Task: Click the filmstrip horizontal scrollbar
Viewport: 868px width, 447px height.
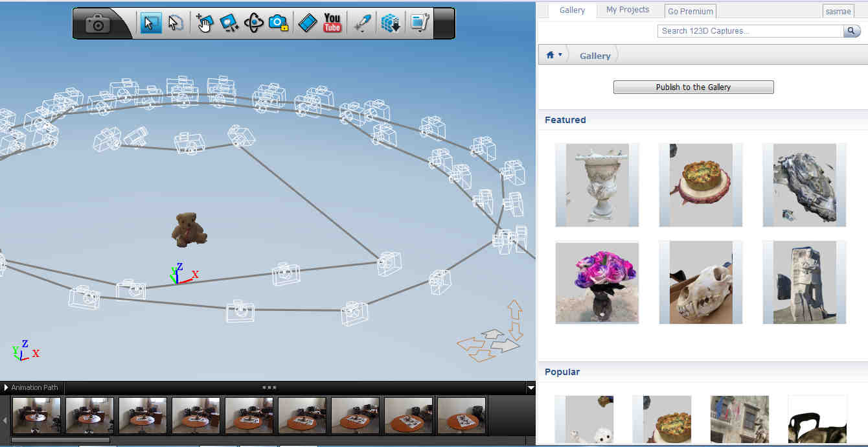Action: pyautogui.click(x=61, y=441)
